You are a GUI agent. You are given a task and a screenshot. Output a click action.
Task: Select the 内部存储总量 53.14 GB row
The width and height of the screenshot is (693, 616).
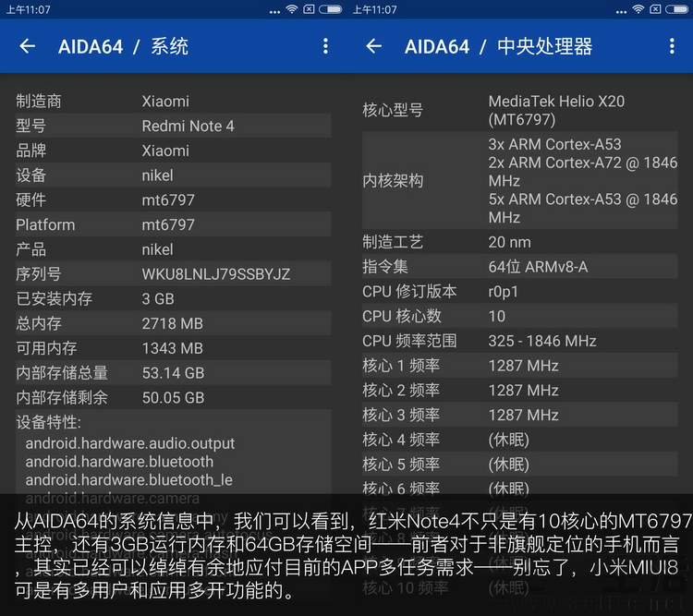click(174, 373)
